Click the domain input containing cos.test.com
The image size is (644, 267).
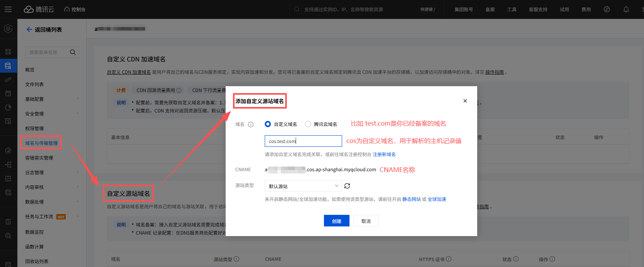tap(303, 141)
